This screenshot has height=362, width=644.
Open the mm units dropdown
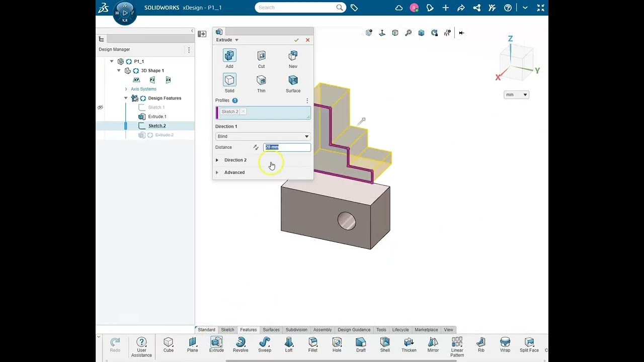click(x=516, y=95)
